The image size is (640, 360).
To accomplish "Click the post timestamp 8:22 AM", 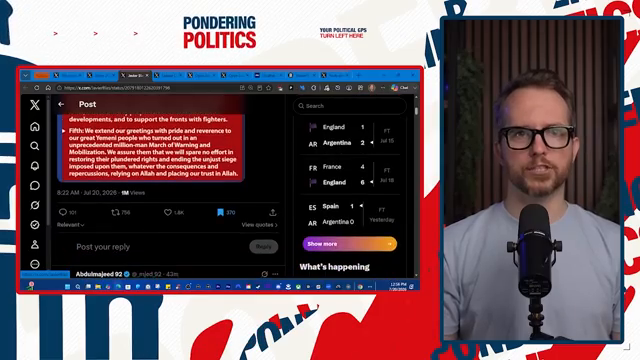I will coord(87,193).
